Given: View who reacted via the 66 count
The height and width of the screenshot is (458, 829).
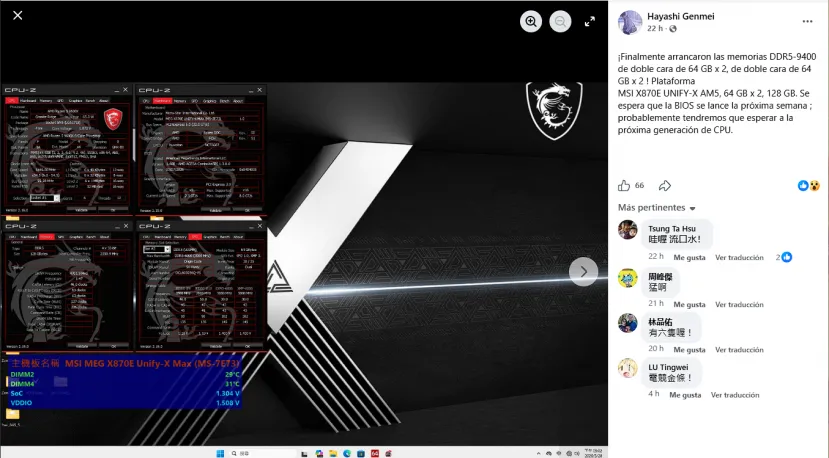Looking at the screenshot, I should (x=640, y=186).
